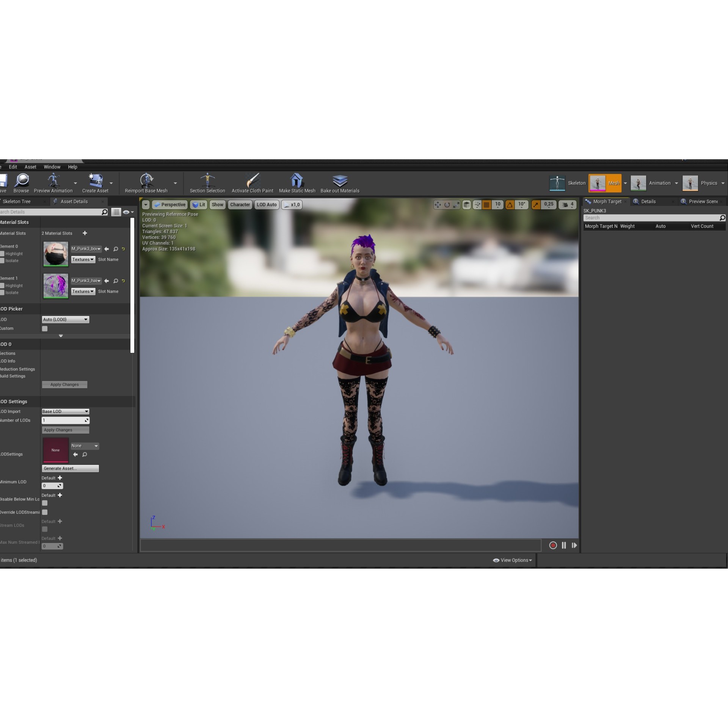Check the Custom LOD checkbox
Screen dimensions: 728x728
click(x=45, y=329)
